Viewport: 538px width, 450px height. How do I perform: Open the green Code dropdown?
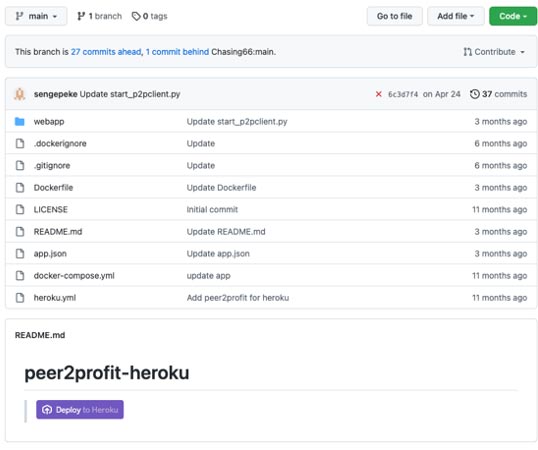[513, 16]
